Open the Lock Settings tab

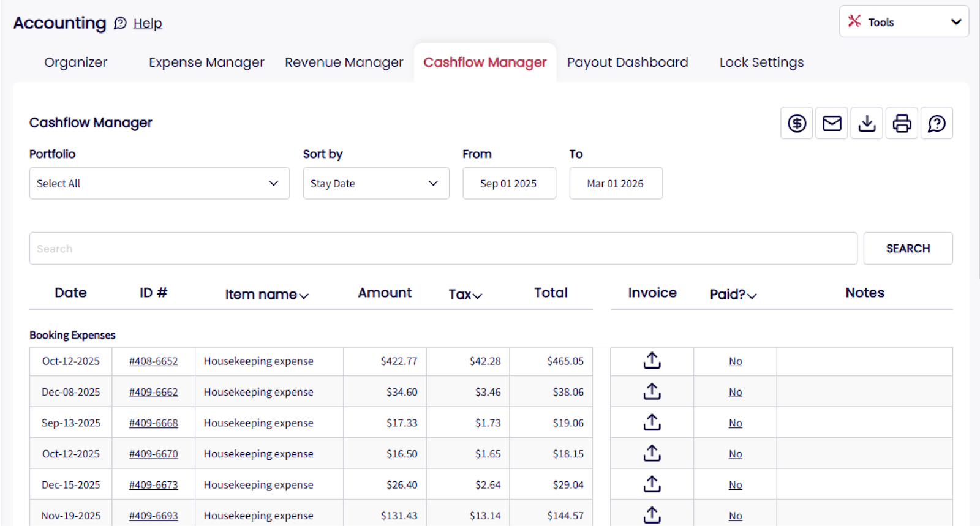[x=761, y=62]
